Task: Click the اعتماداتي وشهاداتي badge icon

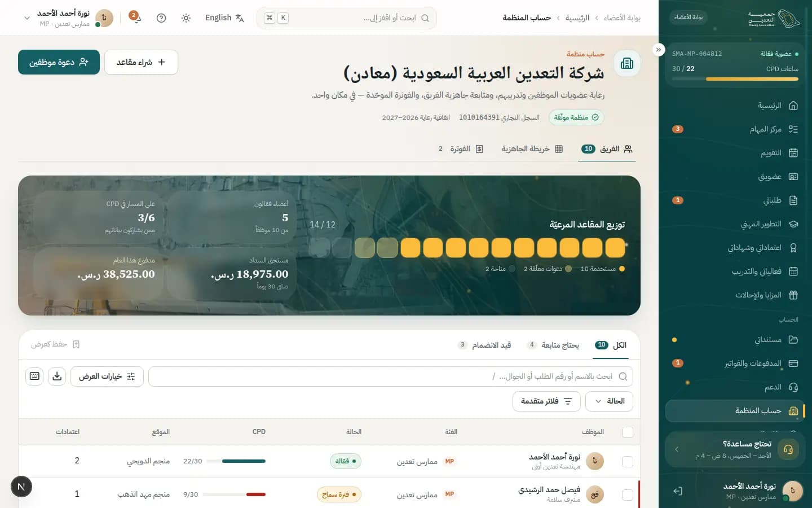Action: pyautogui.click(x=793, y=248)
